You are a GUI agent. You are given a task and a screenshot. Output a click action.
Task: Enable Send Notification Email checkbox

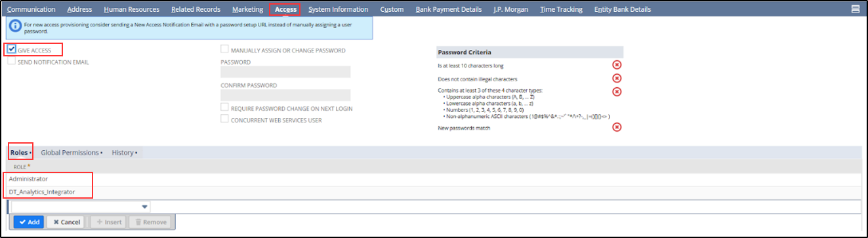pos(12,61)
